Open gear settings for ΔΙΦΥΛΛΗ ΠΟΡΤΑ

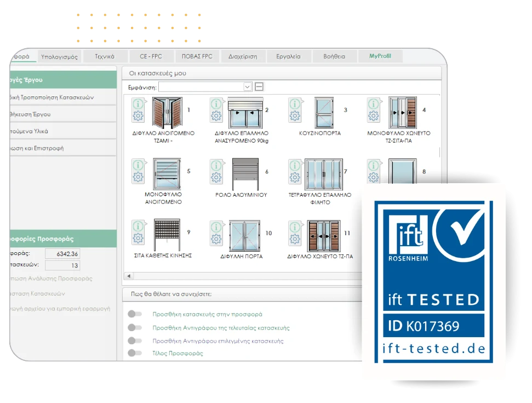216,239
